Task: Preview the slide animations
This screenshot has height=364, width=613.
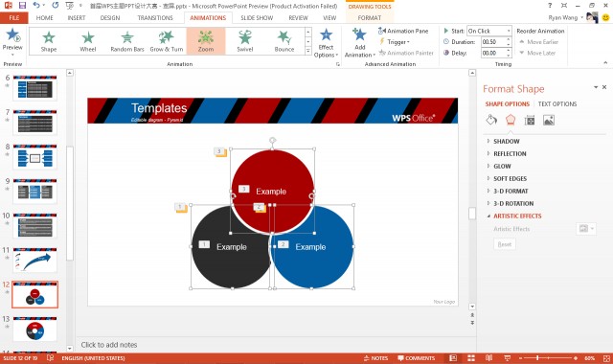Action: (x=12, y=41)
